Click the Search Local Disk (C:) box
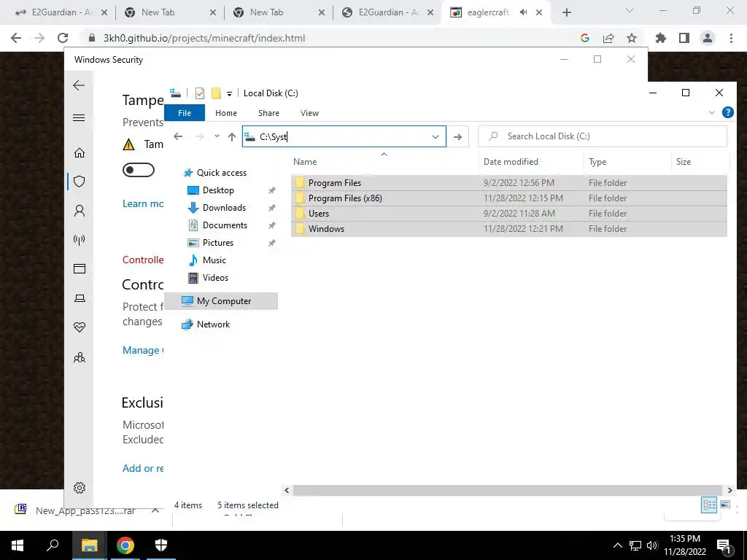 [602, 136]
